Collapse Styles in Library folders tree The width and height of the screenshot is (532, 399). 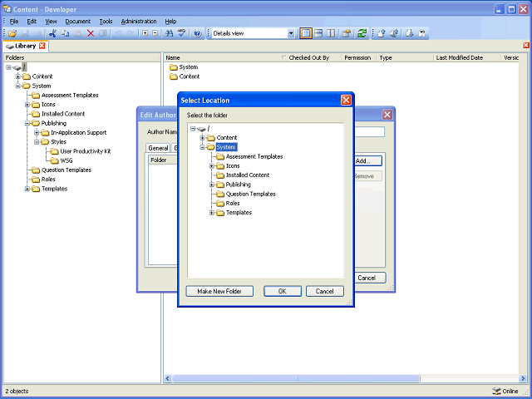click(37, 142)
